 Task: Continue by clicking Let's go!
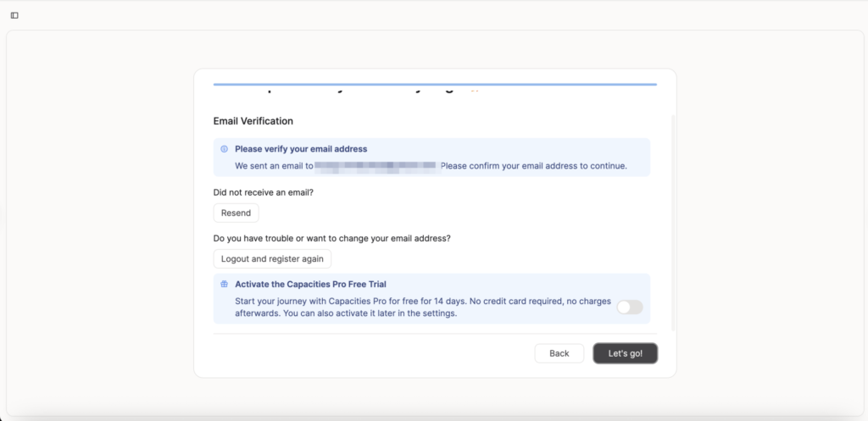(625, 353)
